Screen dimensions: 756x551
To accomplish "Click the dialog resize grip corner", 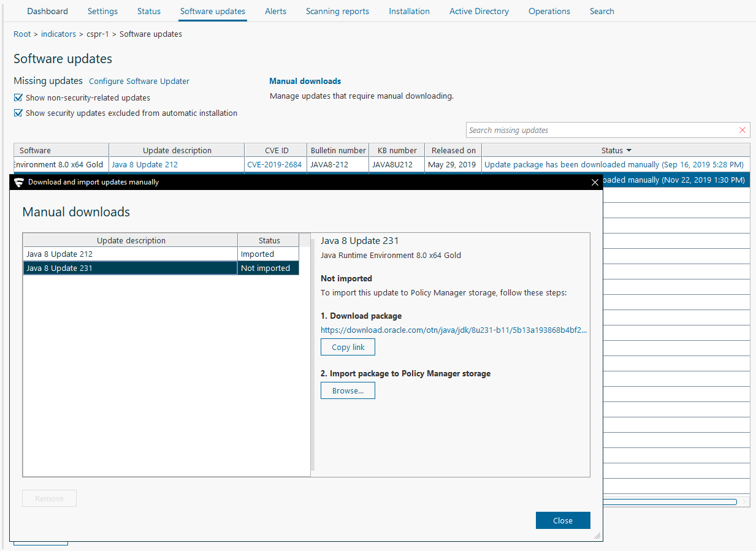I will click(x=597, y=536).
